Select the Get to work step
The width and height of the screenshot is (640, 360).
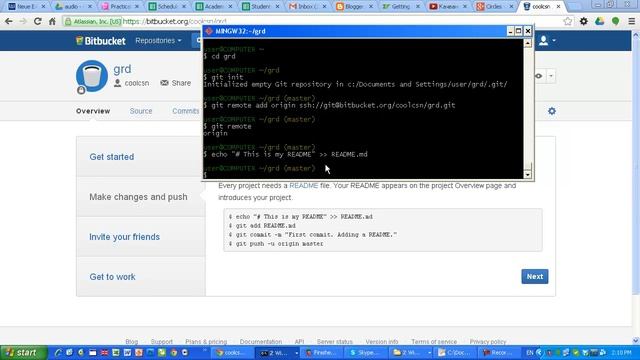click(x=140, y=277)
